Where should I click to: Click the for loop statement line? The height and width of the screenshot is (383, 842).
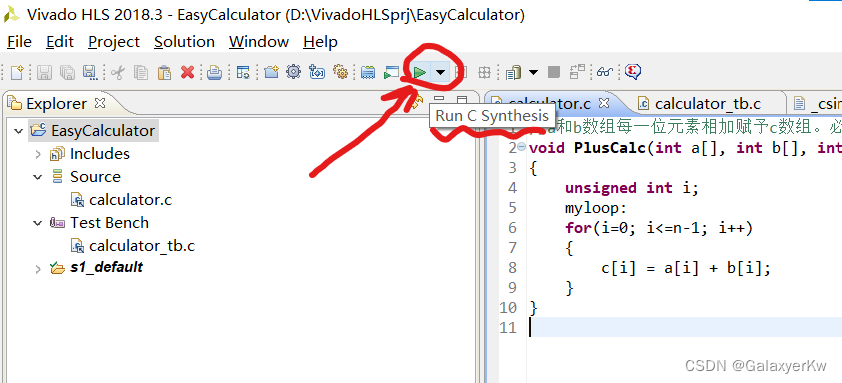[x=659, y=228]
